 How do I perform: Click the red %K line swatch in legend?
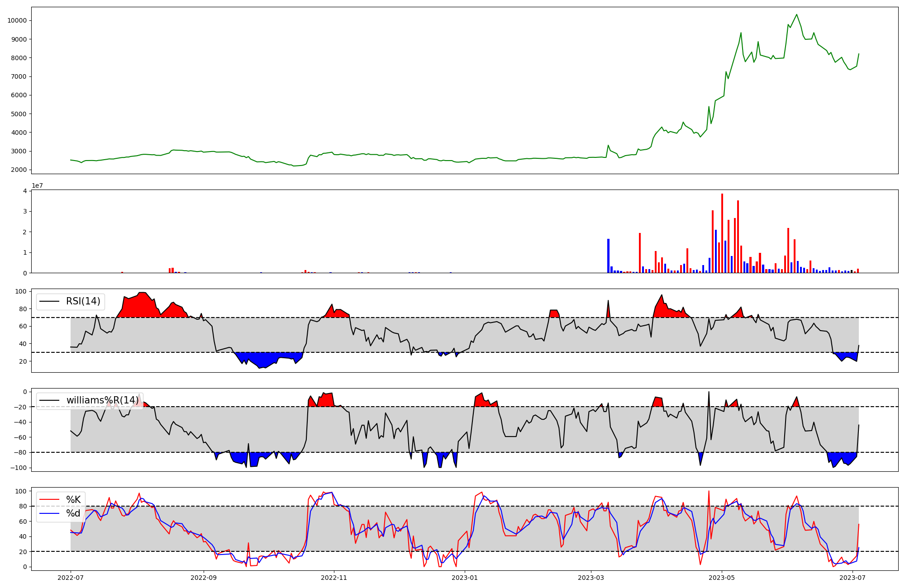pyautogui.click(x=49, y=500)
